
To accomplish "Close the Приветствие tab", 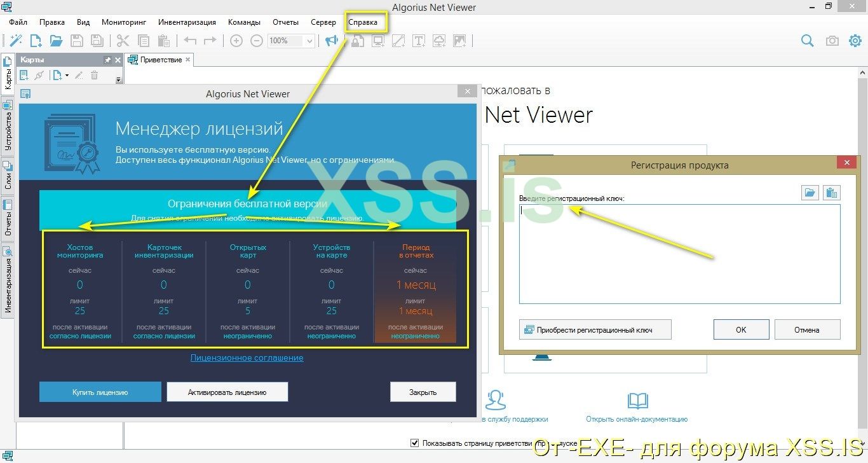I will (x=188, y=60).
